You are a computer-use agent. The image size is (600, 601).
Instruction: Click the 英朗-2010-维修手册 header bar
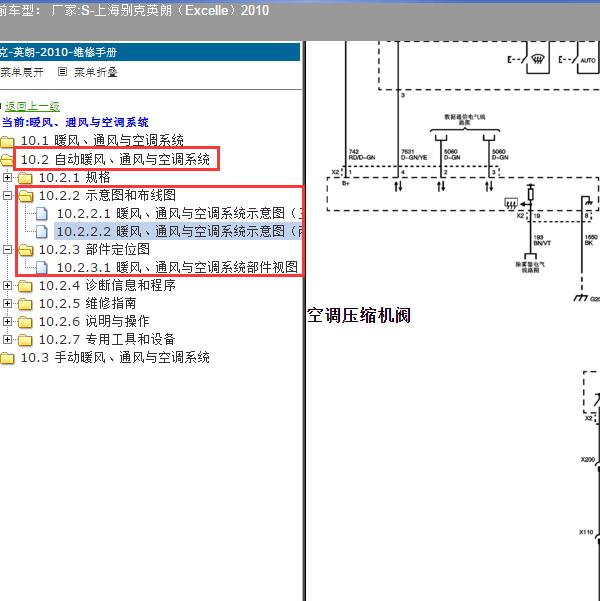[150, 52]
